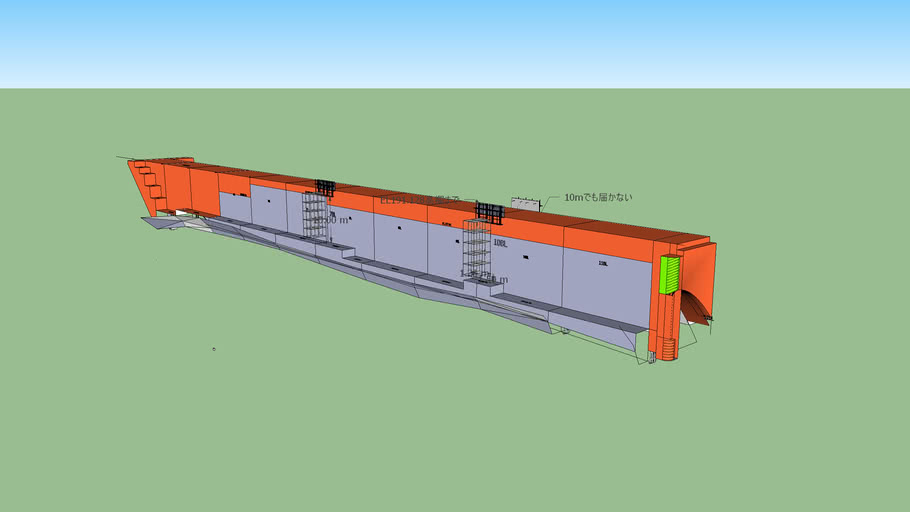The image size is (910, 512).
Task: Select the black gantry frame above the left scaffold
Action: (x=325, y=188)
